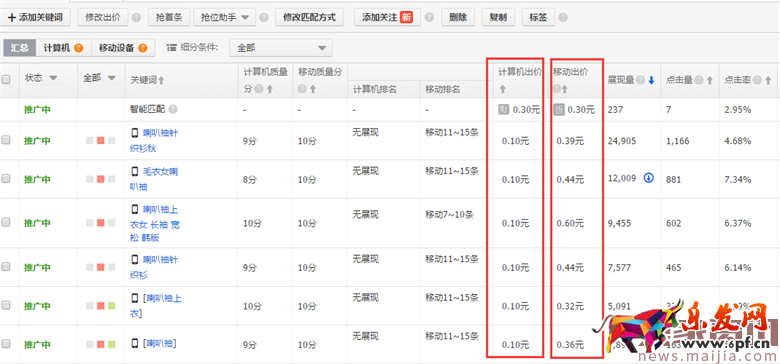Click mobile bid 0.60元
780x364 pixels.
(x=571, y=223)
